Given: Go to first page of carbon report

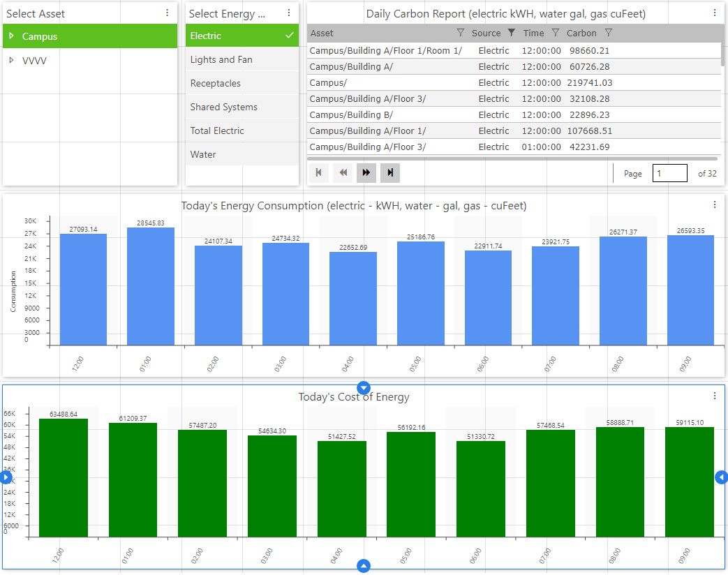Looking at the screenshot, I should tap(318, 172).
